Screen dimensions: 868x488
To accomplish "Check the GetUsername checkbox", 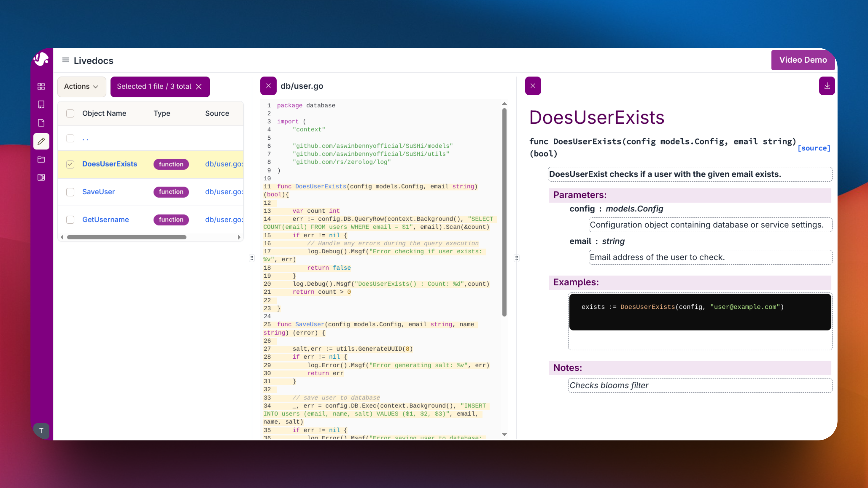I will (70, 220).
